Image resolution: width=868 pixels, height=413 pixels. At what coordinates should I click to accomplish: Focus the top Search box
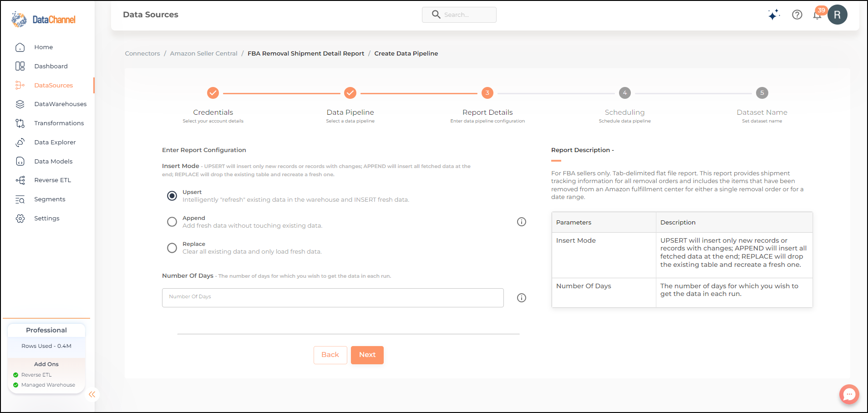tap(459, 15)
